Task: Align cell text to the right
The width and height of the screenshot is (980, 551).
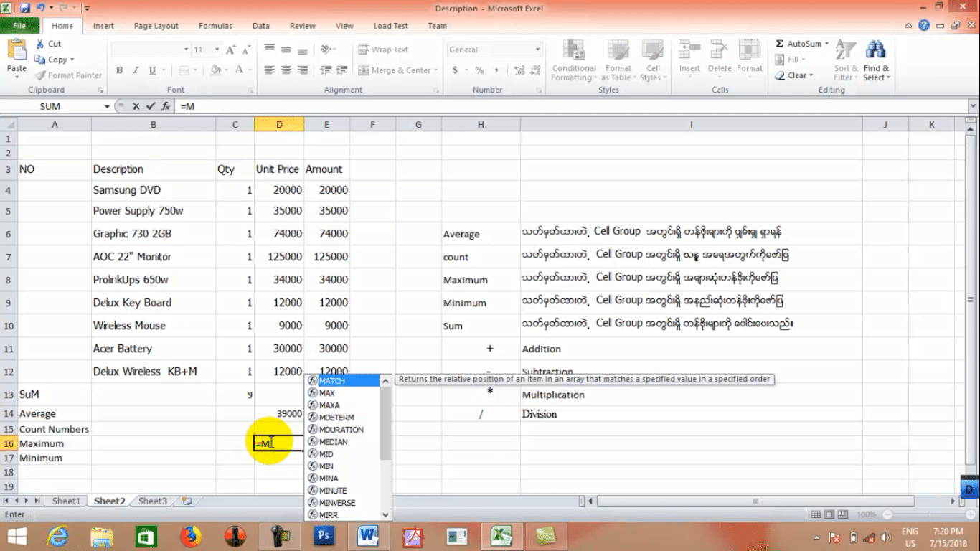Action: click(302, 70)
